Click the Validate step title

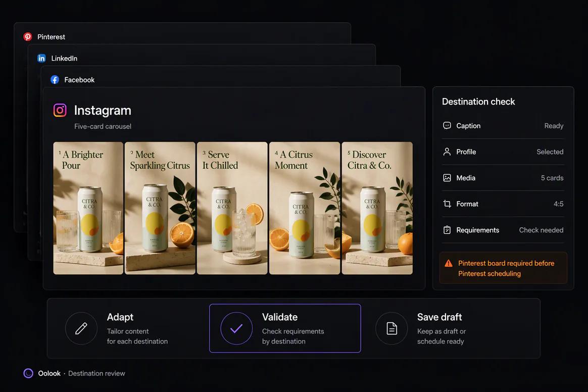coord(280,317)
